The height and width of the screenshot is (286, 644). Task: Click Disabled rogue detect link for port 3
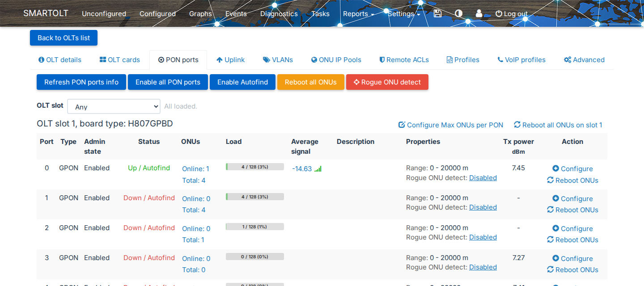tap(483, 267)
